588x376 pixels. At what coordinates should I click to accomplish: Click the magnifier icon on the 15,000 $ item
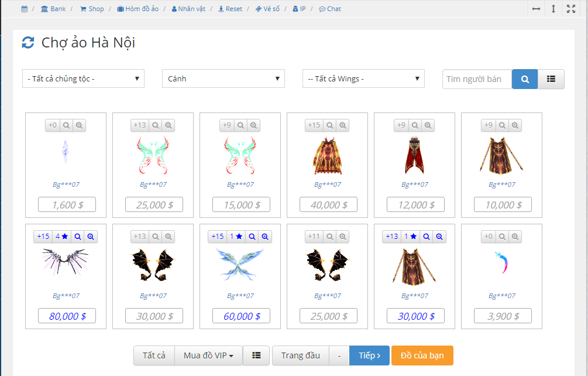(x=240, y=125)
